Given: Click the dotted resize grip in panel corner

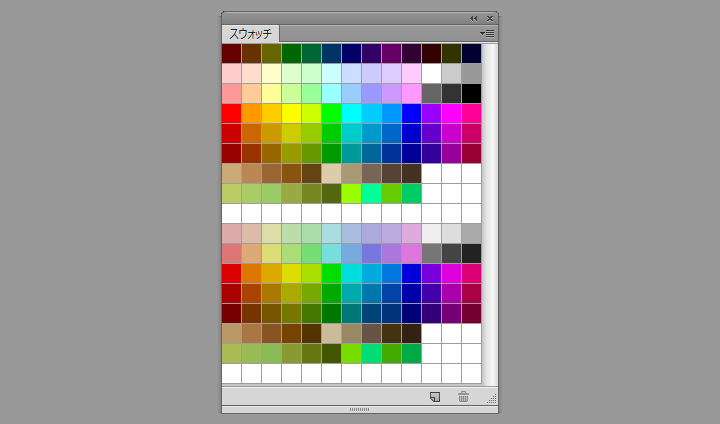Looking at the screenshot, I should pyautogui.click(x=492, y=399).
